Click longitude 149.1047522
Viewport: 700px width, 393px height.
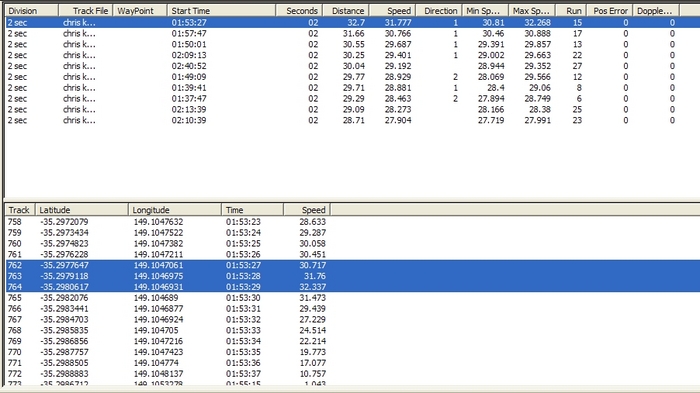[x=158, y=233]
